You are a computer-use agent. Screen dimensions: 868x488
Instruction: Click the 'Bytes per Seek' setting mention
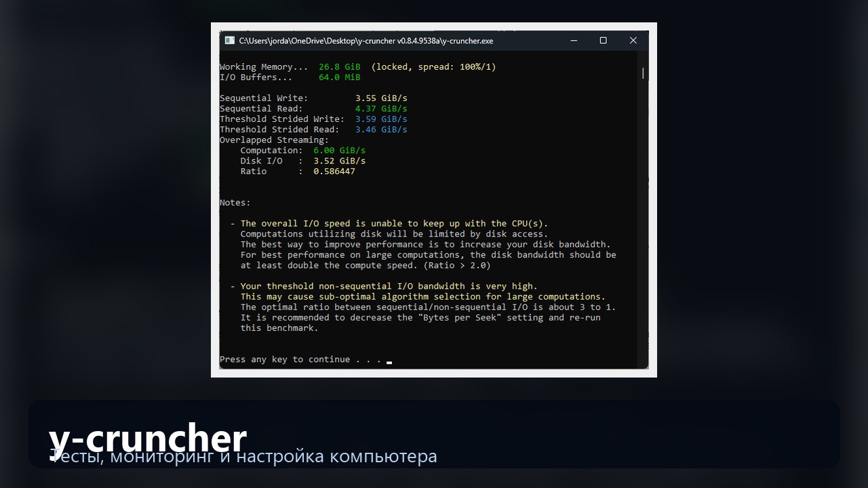(x=460, y=318)
